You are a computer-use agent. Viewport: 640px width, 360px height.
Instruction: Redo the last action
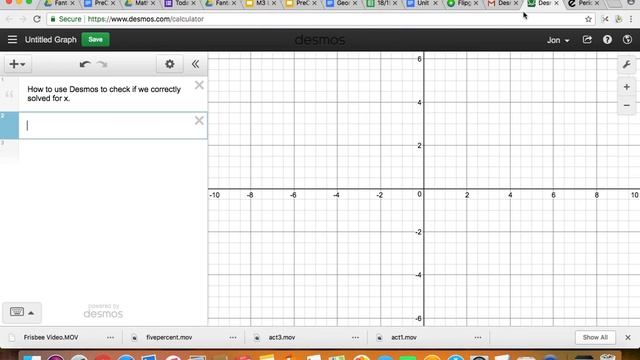102,64
